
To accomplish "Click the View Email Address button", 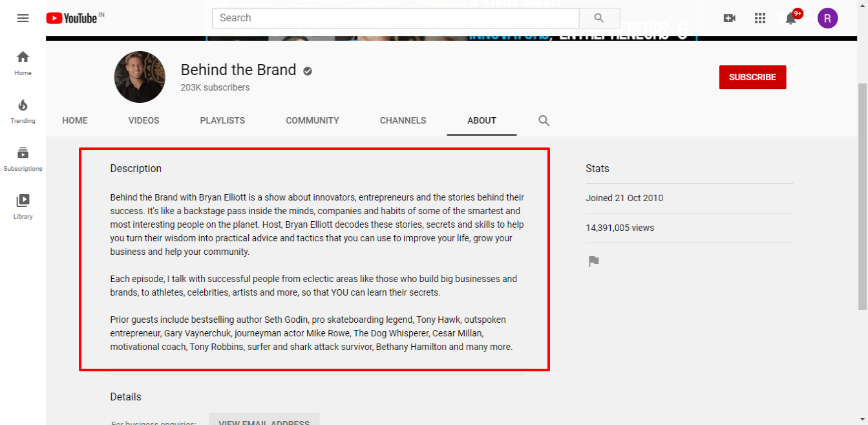I will 264,419.
